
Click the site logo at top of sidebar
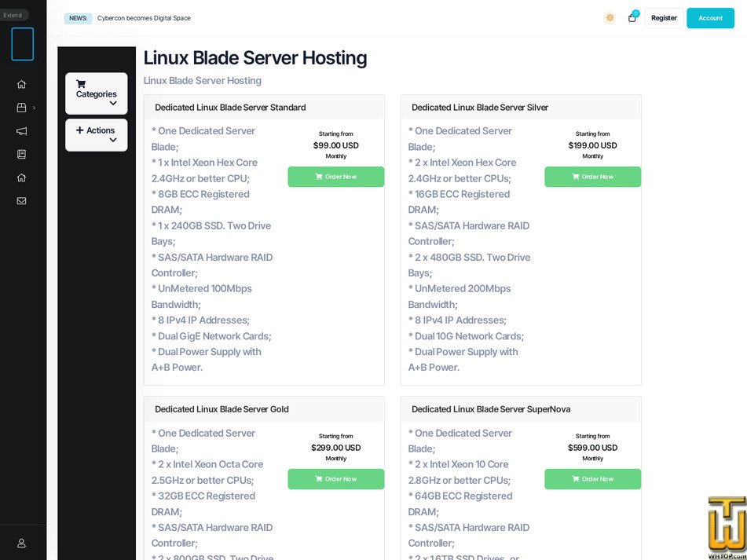(23, 44)
